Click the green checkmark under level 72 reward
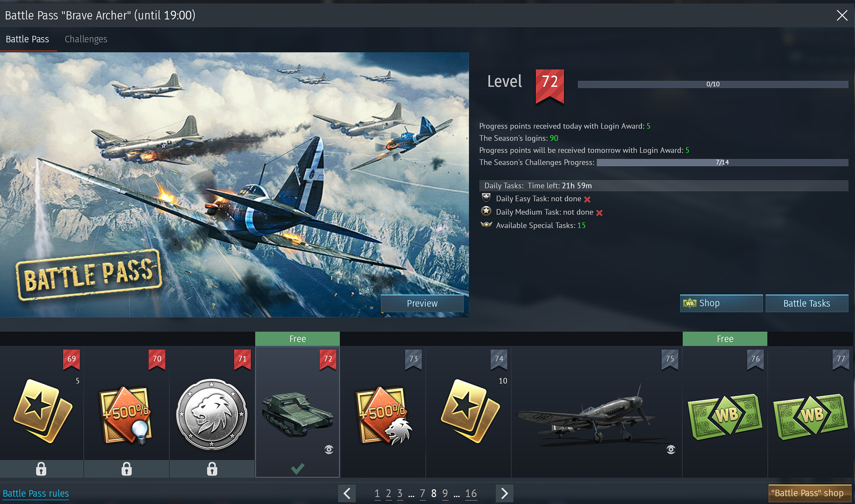The height and width of the screenshot is (504, 855). tap(298, 468)
